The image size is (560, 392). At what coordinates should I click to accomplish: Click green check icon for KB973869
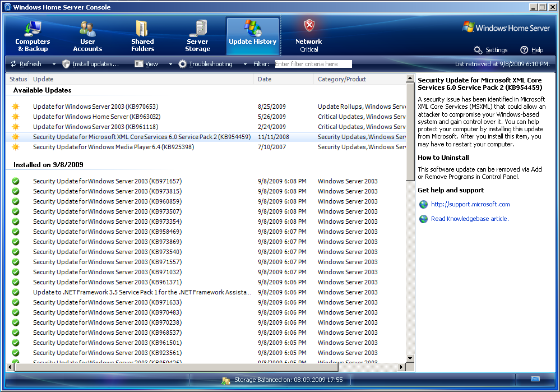pyautogui.click(x=15, y=242)
